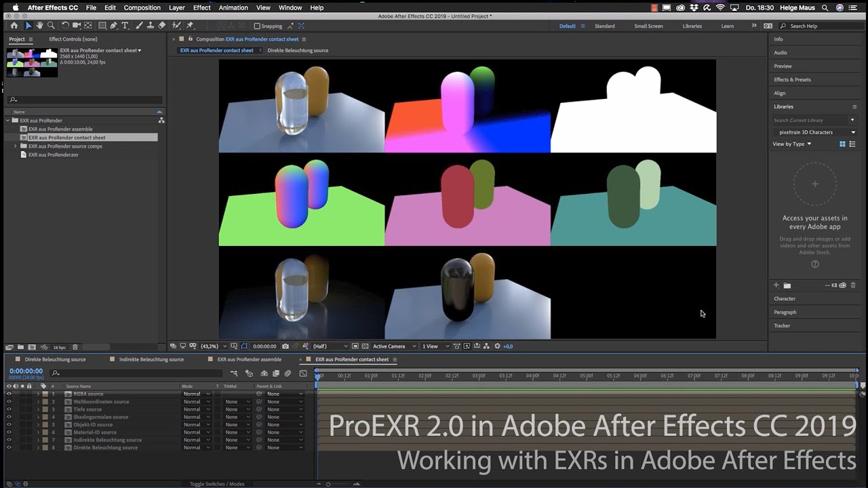Open the resolution (Half) dropdown
The height and width of the screenshot is (488, 868).
coord(330,346)
